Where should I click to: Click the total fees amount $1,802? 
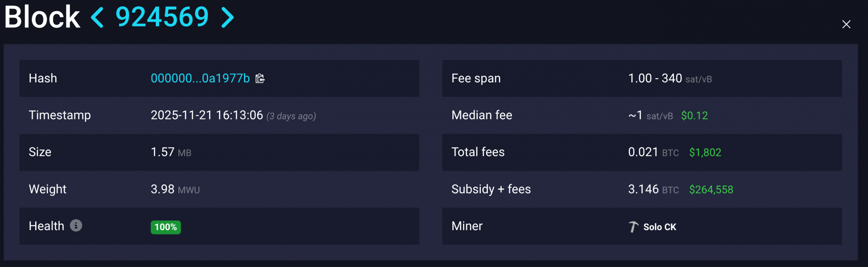[705, 152]
